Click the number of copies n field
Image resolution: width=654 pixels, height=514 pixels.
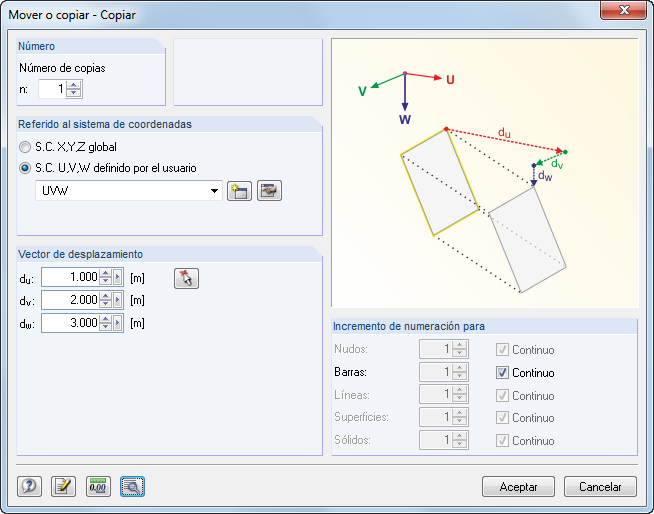pyautogui.click(x=52, y=89)
